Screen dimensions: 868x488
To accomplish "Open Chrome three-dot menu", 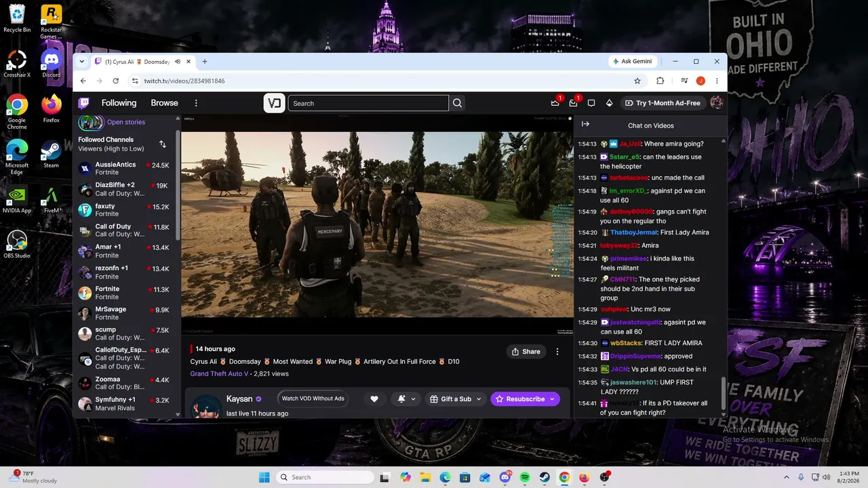I will click(717, 81).
